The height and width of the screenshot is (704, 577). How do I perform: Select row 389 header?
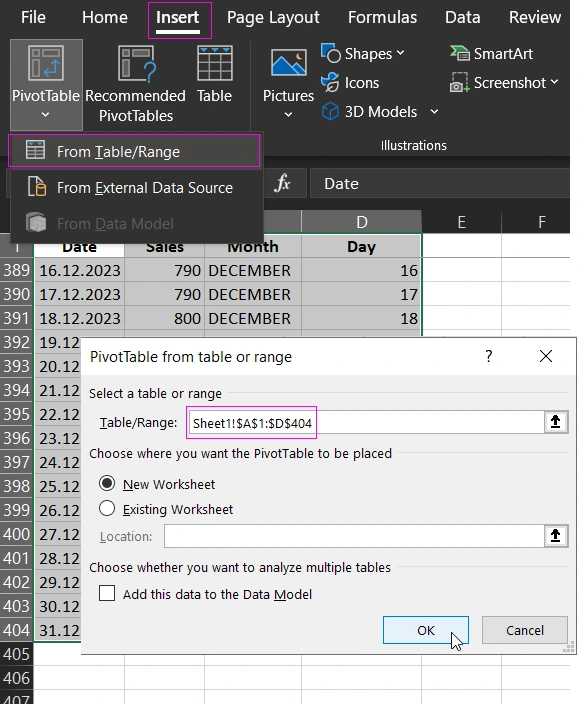(x=17, y=270)
